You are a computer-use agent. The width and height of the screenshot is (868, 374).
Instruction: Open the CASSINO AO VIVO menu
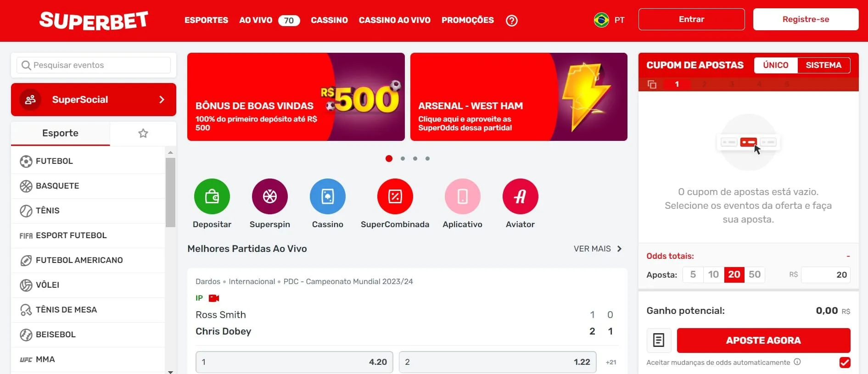tap(395, 20)
